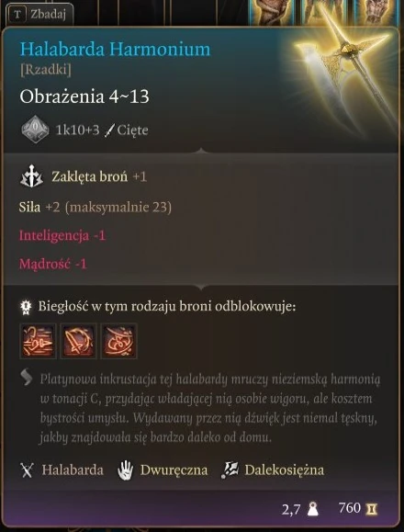Click the Dalekosiężna reach icon
Image resolution: width=404 pixels, height=532 pixels.
(230, 470)
